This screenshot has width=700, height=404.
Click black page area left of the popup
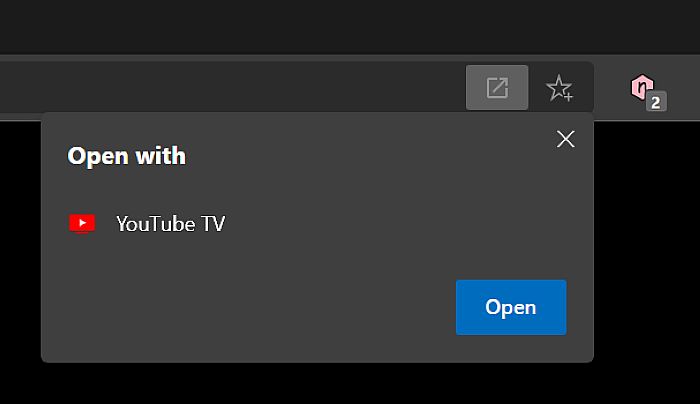[20, 250]
